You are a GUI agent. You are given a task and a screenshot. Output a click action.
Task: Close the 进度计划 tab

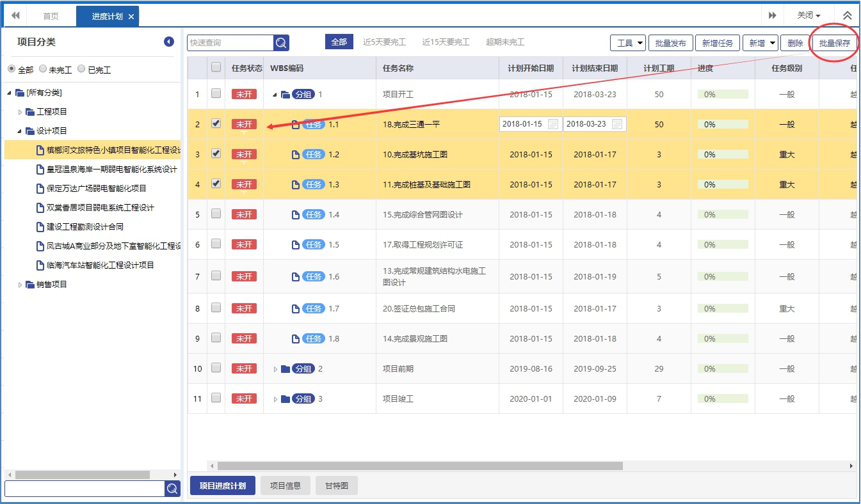tap(131, 17)
